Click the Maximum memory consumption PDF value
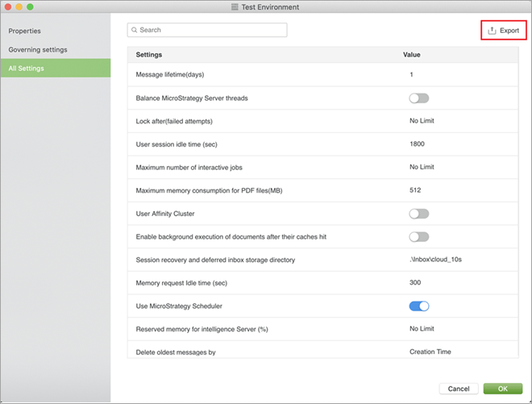The width and height of the screenshot is (532, 404). coord(415,190)
